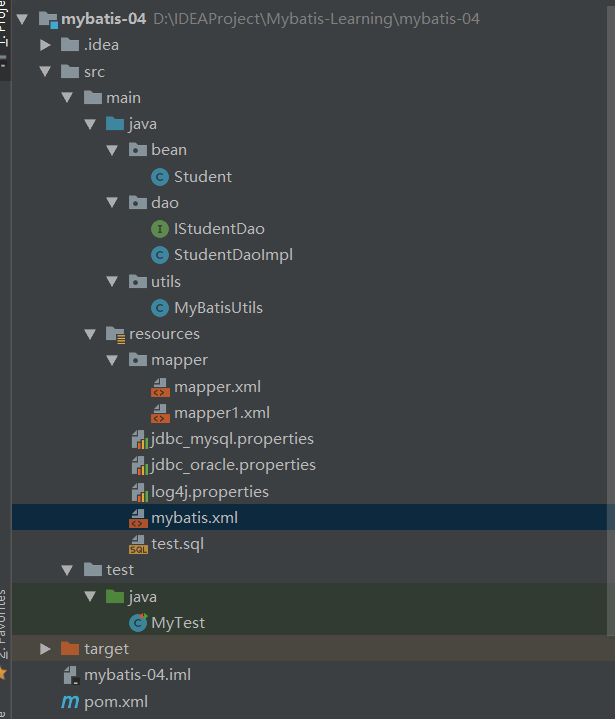Screen dimensions: 615x719
Task: Collapse the test folder arrow
Action: click(67, 570)
